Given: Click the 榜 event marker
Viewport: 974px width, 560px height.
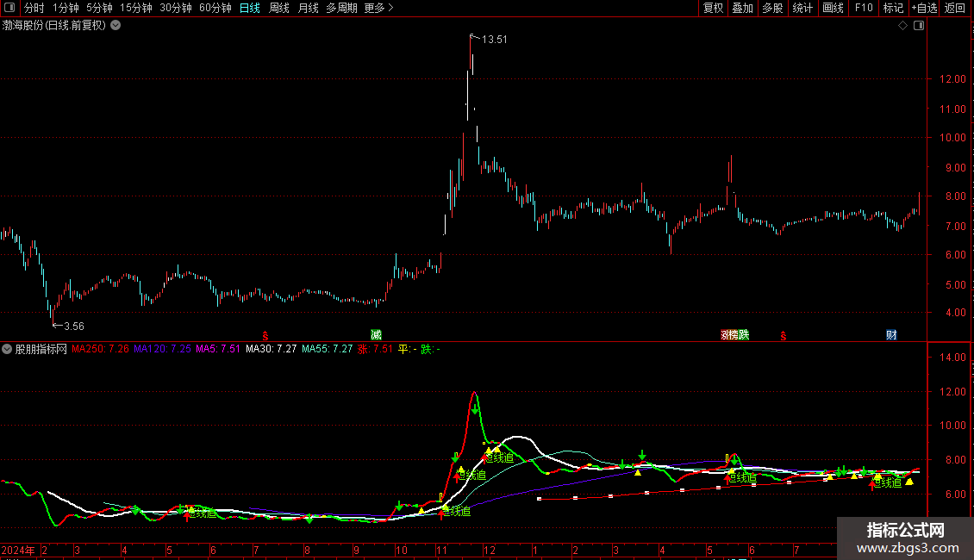Looking at the screenshot, I should (x=734, y=334).
